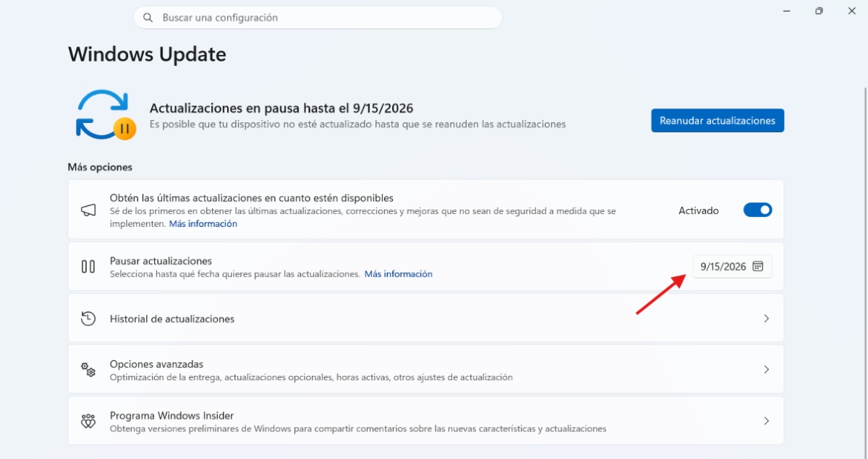Click the search magnifier icon

click(x=148, y=17)
